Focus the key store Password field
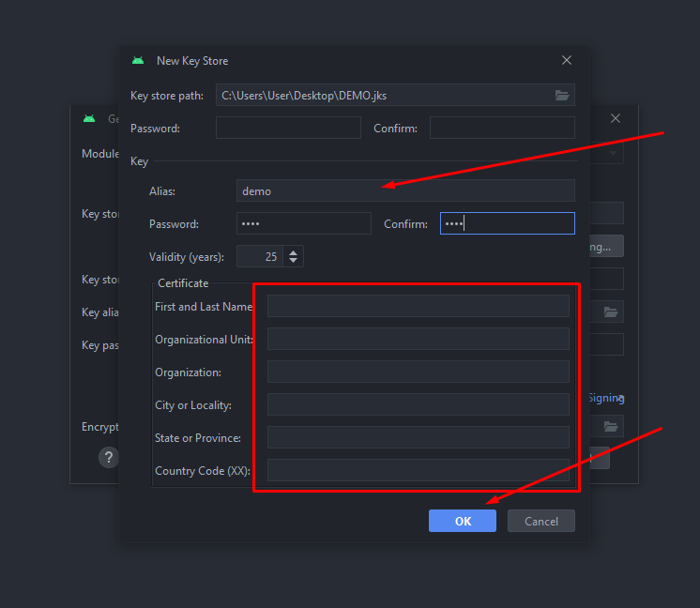 point(287,128)
